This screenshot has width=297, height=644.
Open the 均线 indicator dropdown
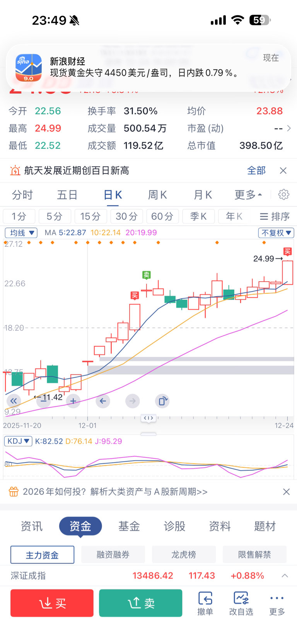click(21, 233)
